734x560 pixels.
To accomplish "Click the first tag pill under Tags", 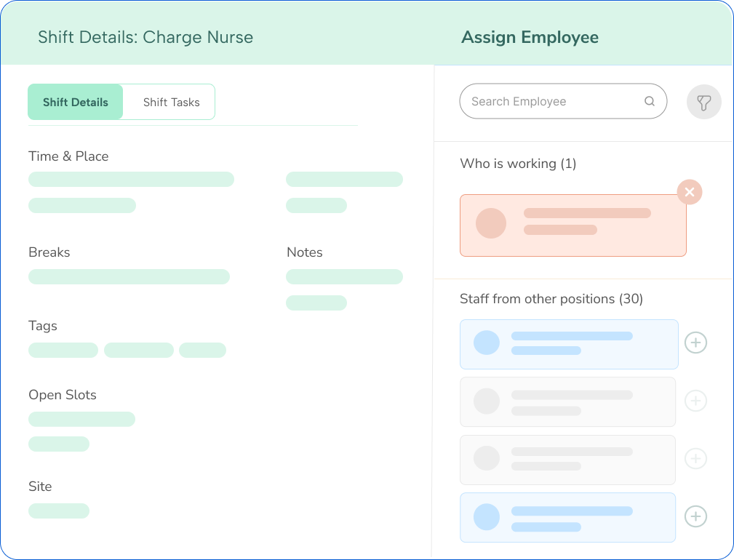I will click(x=63, y=351).
